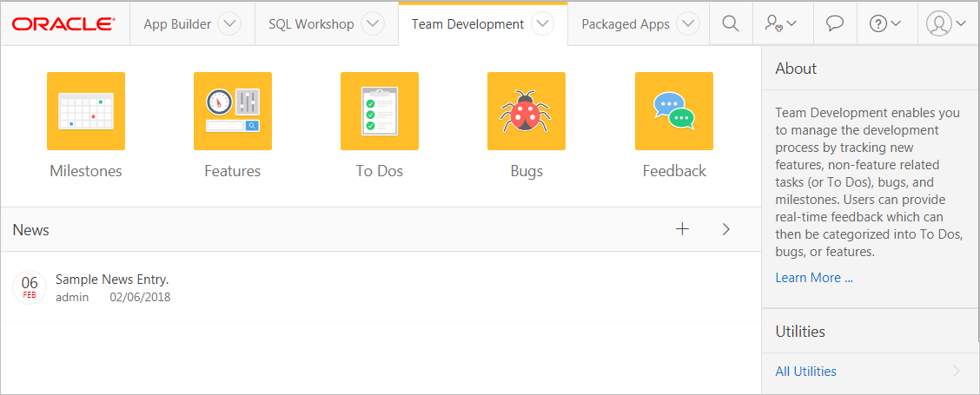This screenshot has width=980, height=395.
Task: Click the News section heading
Action: coord(31,229)
